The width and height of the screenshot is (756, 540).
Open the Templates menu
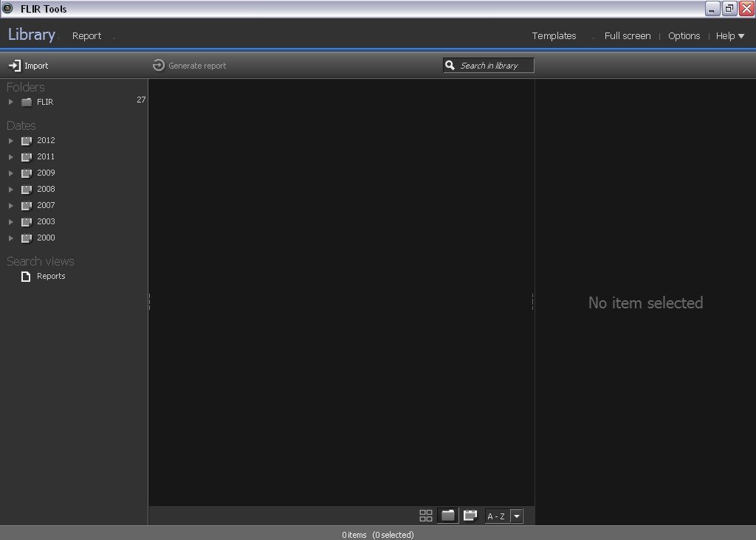(x=554, y=35)
